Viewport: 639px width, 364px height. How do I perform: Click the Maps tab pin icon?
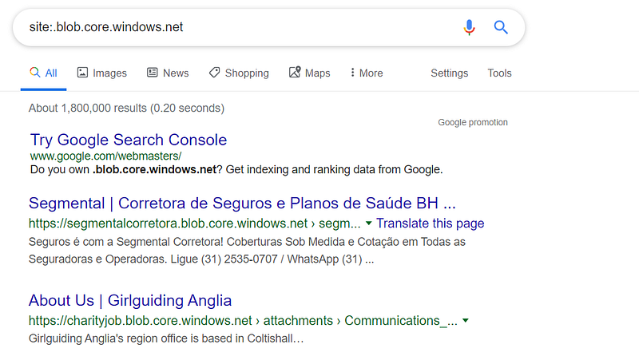pyautogui.click(x=295, y=73)
